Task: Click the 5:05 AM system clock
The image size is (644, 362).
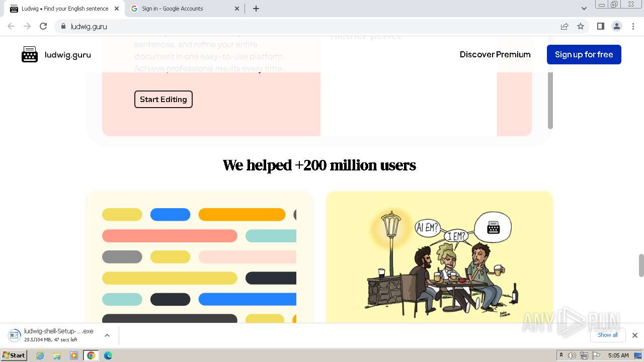Action: pos(618,355)
